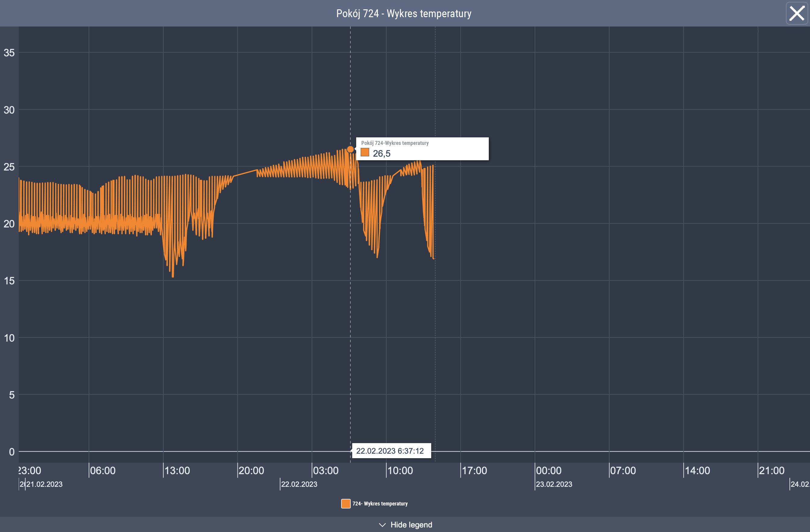
Task: Click the chevron icon beside Hide legend
Action: 382,525
